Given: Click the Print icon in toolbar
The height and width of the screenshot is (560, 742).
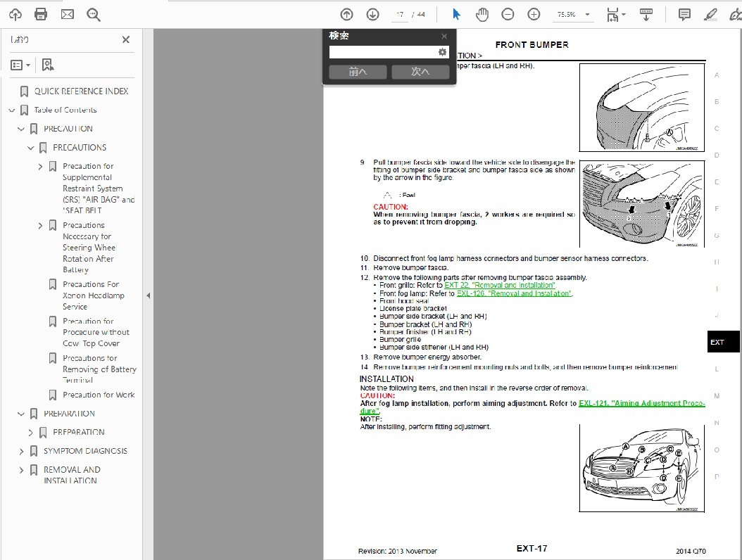Looking at the screenshot, I should point(41,14).
